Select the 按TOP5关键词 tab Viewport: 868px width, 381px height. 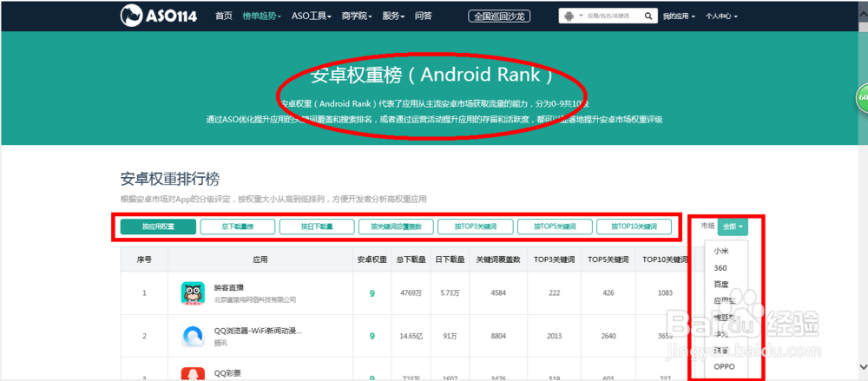tap(555, 227)
